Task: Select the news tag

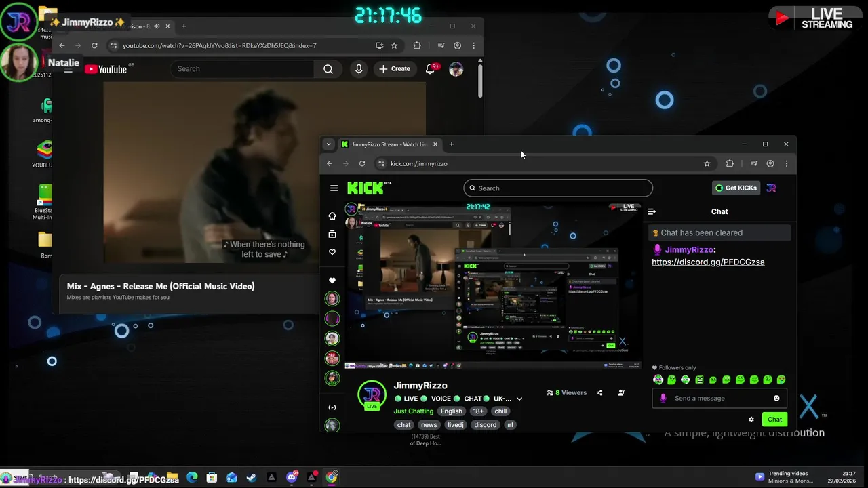Action: click(x=429, y=425)
